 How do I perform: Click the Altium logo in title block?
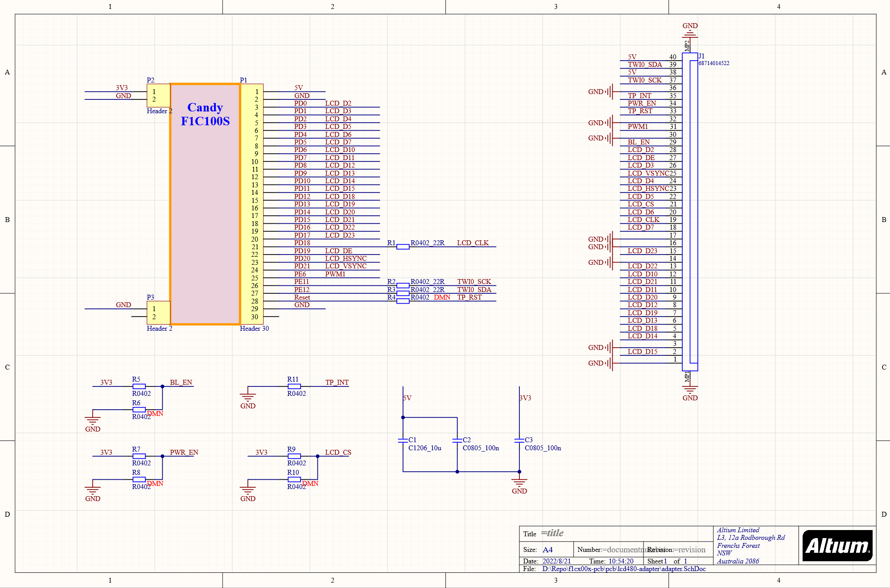pos(837,545)
